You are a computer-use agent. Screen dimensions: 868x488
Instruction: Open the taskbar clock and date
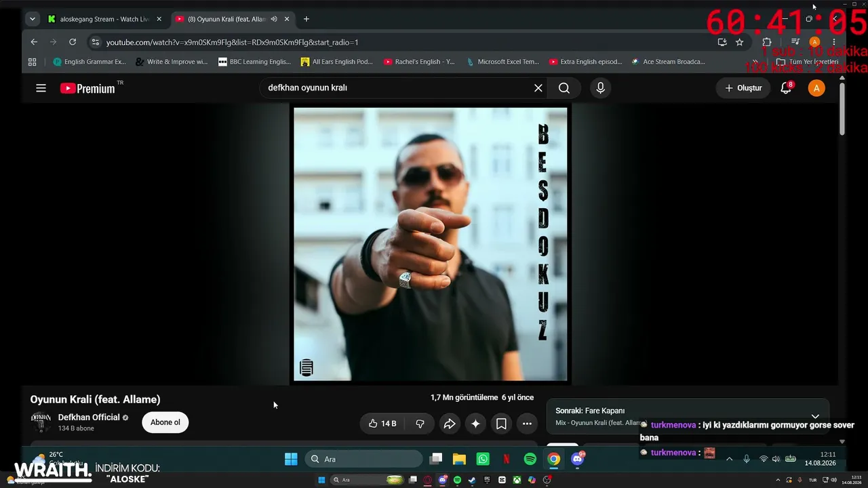point(820,459)
